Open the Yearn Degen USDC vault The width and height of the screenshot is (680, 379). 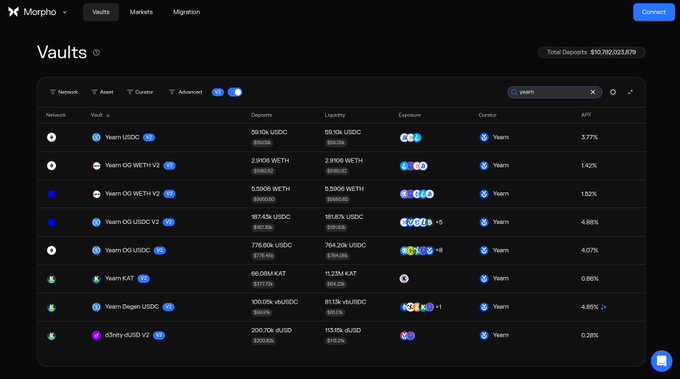click(x=341, y=307)
